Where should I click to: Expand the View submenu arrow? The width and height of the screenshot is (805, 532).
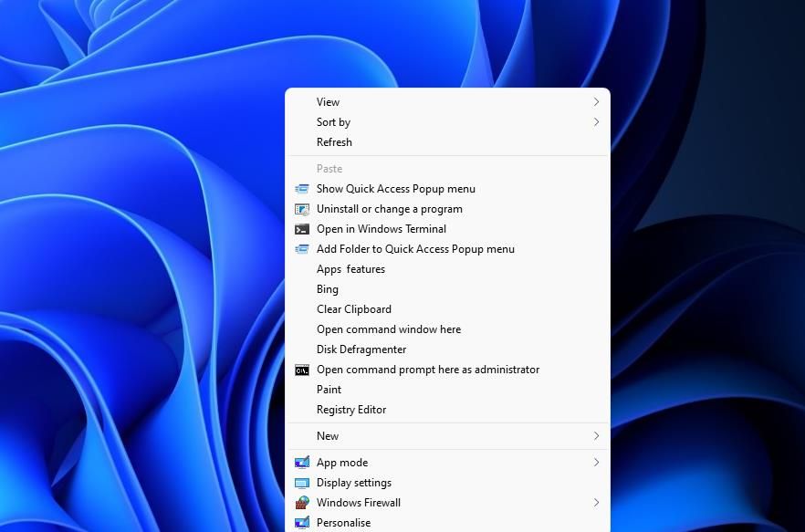click(x=596, y=102)
